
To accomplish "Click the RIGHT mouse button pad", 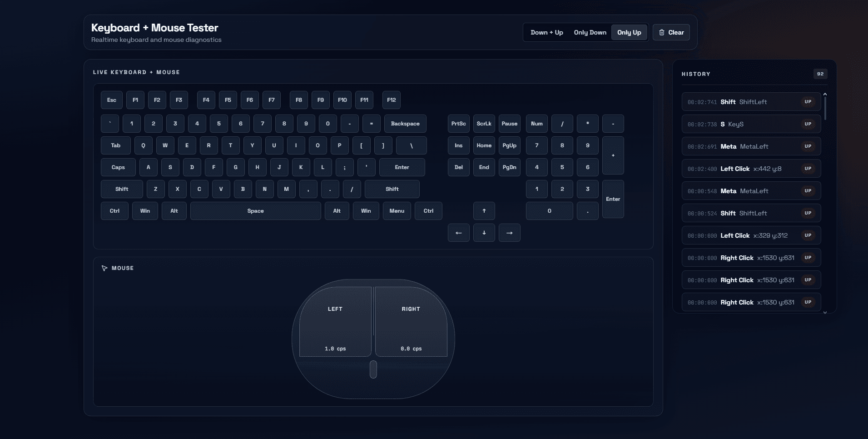I will point(411,322).
